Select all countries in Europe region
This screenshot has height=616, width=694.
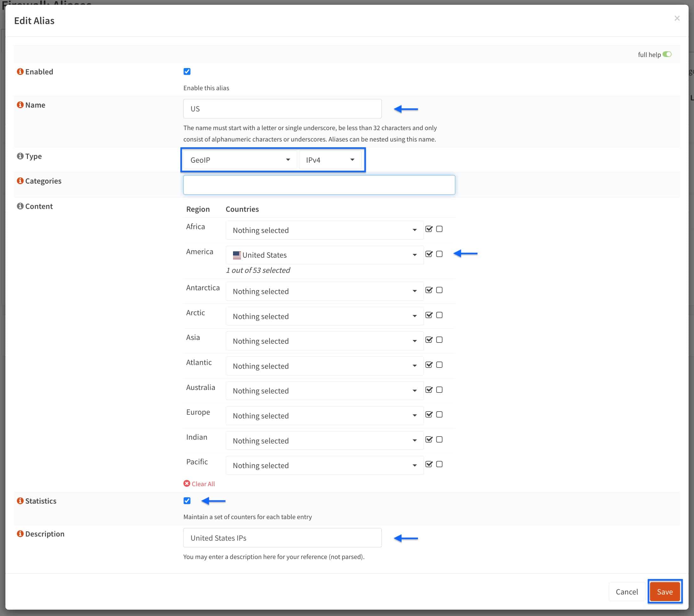429,414
